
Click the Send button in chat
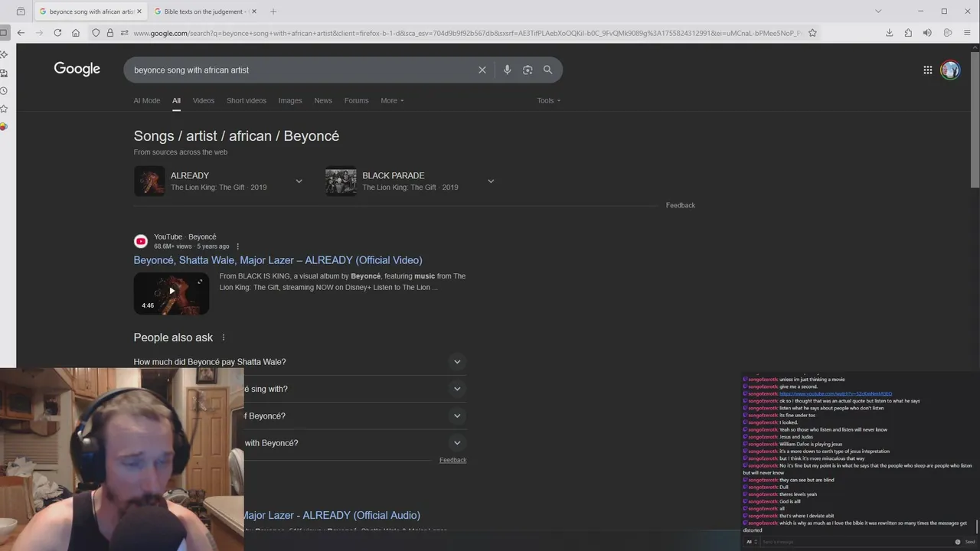pyautogui.click(x=970, y=542)
